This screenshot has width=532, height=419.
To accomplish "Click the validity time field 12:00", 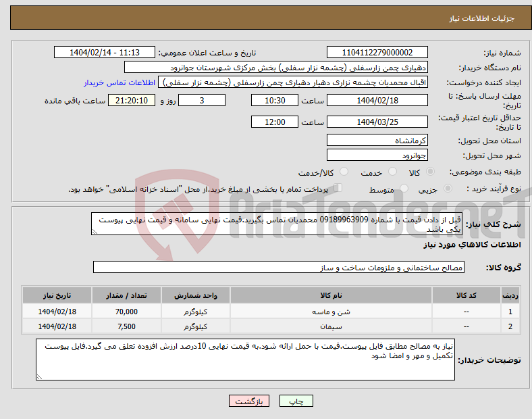I will coord(275,122).
